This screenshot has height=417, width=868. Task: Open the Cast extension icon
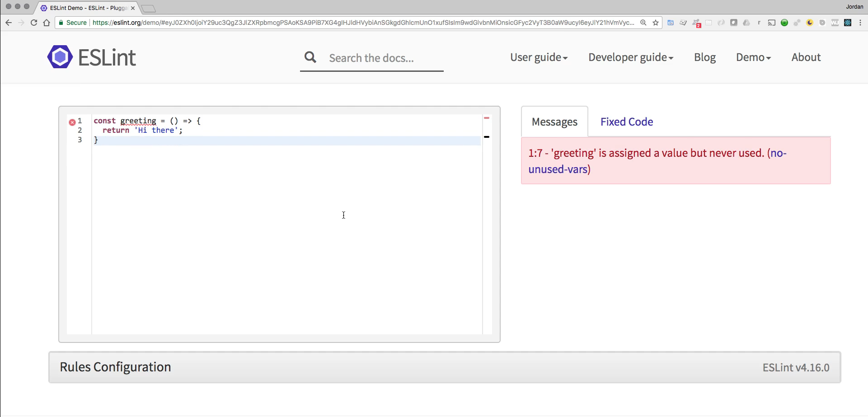click(x=772, y=23)
